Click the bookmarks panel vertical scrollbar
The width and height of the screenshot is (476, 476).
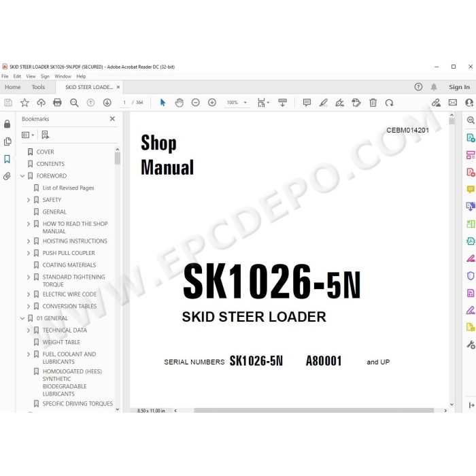pos(118,158)
